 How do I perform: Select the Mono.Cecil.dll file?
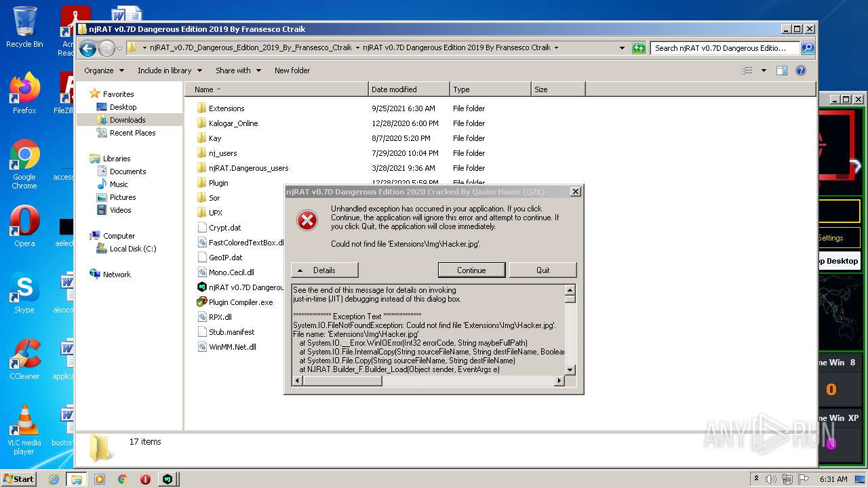click(225, 272)
